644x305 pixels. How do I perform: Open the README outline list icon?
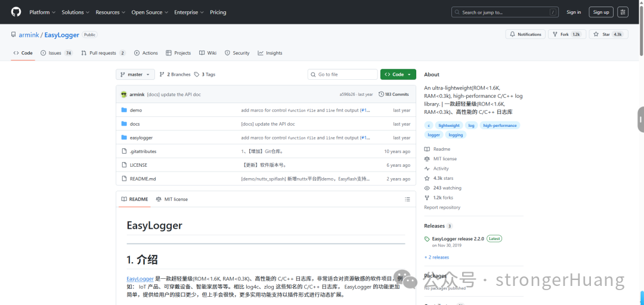coord(407,199)
